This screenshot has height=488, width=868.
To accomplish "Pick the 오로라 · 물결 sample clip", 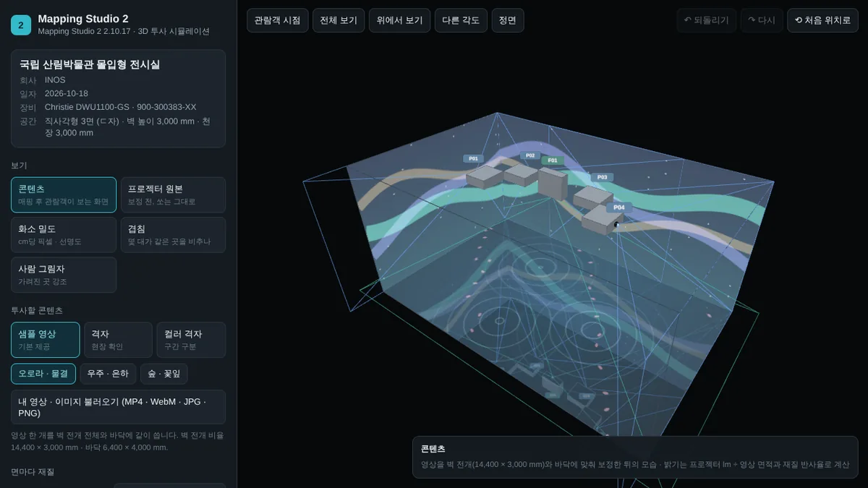I will click(x=43, y=374).
